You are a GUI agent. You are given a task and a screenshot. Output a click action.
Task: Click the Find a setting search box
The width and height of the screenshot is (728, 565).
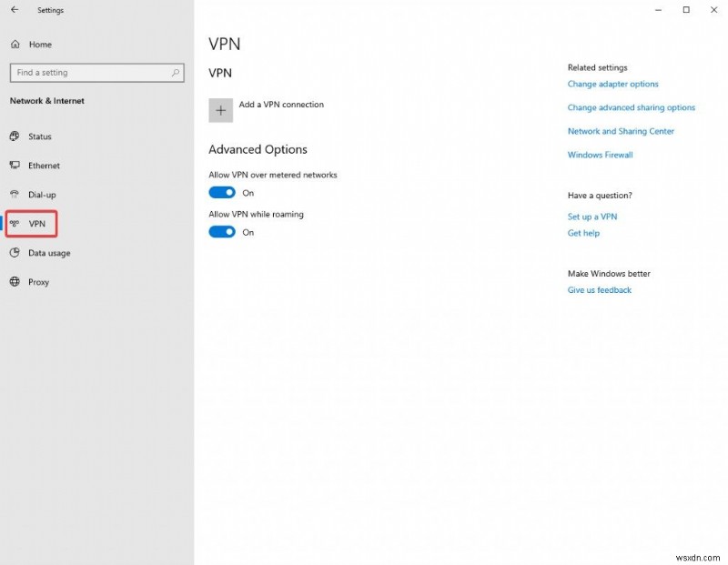tap(96, 72)
